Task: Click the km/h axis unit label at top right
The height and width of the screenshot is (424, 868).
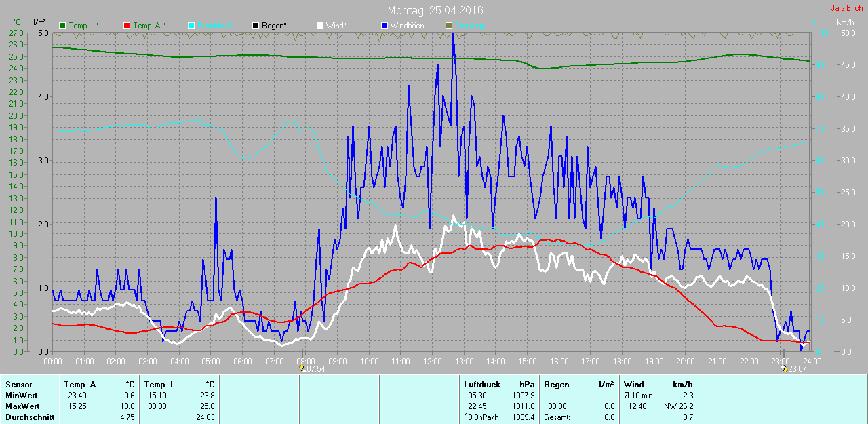Action: click(845, 22)
